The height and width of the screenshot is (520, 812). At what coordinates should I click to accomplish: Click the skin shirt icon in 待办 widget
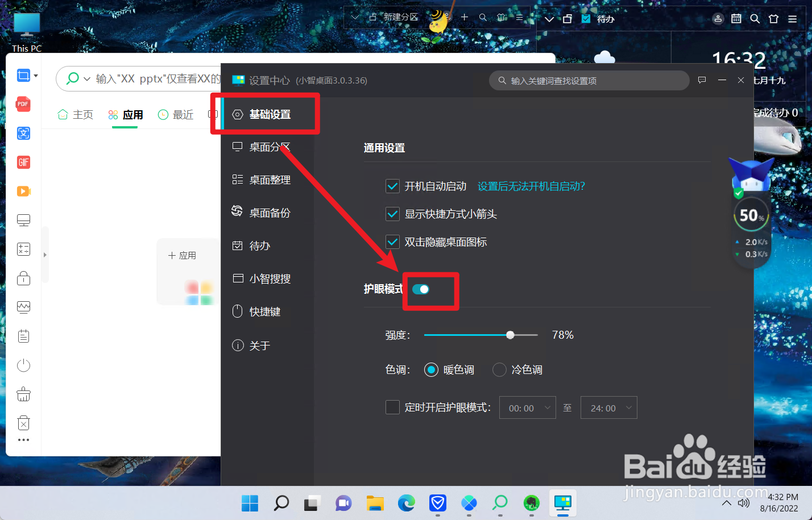coord(773,19)
